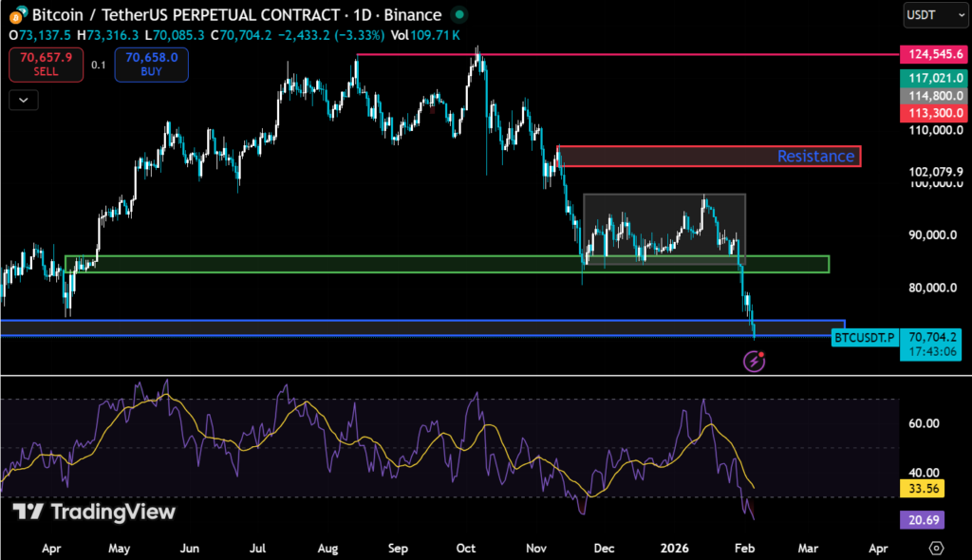This screenshot has width=972, height=560.
Task: Open the USDT currency dropdown
Action: (935, 15)
